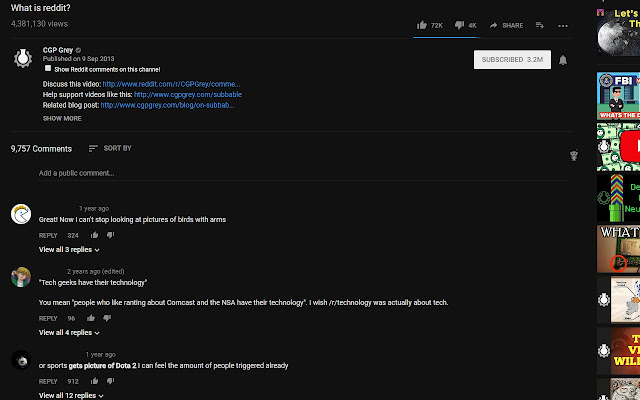Dislike the Tech geeks comment
The height and width of the screenshot is (400, 640).
point(107,318)
